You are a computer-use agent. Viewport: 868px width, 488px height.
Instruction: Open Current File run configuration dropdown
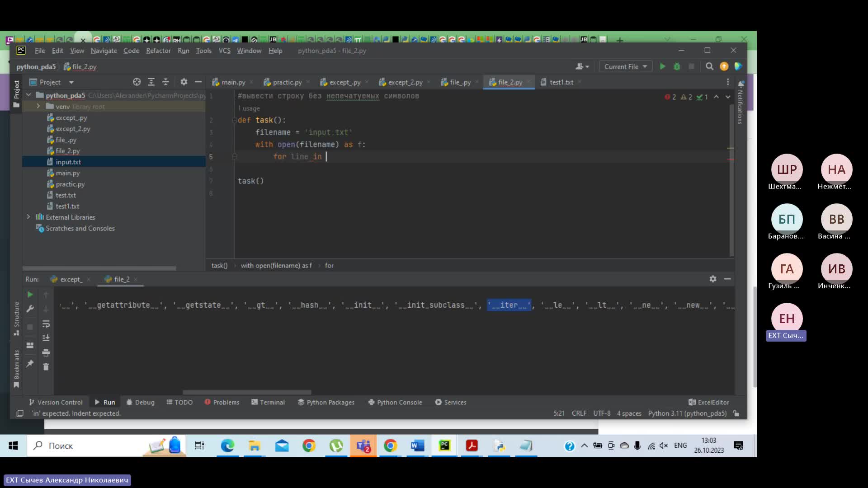626,66
